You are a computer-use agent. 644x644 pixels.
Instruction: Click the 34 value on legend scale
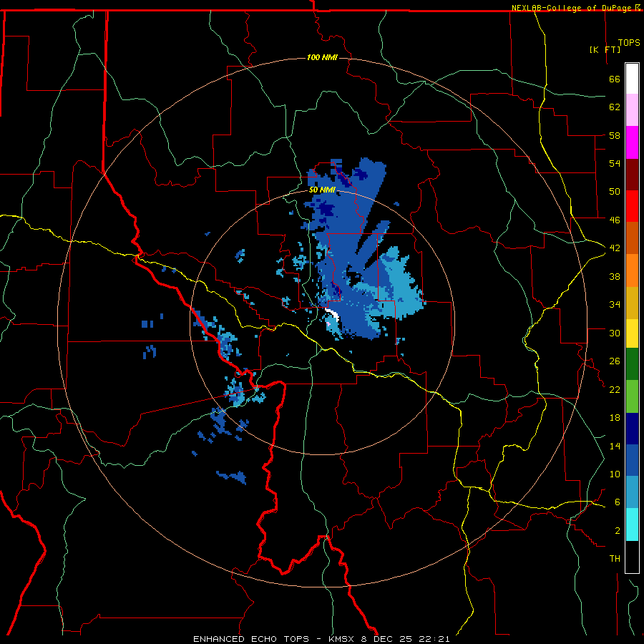coord(615,305)
